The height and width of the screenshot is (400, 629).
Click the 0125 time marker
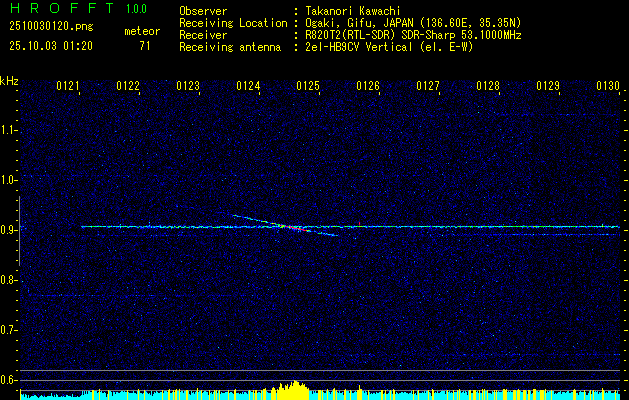coord(308,87)
